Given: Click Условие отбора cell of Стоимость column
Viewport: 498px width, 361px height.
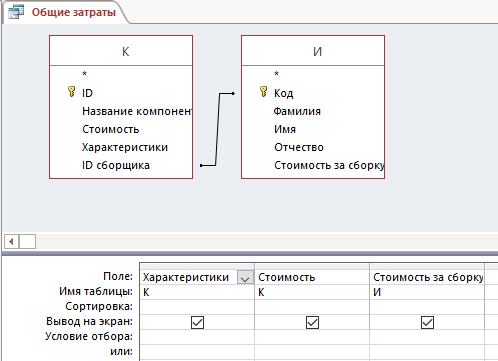Looking at the screenshot, I should [312, 337].
